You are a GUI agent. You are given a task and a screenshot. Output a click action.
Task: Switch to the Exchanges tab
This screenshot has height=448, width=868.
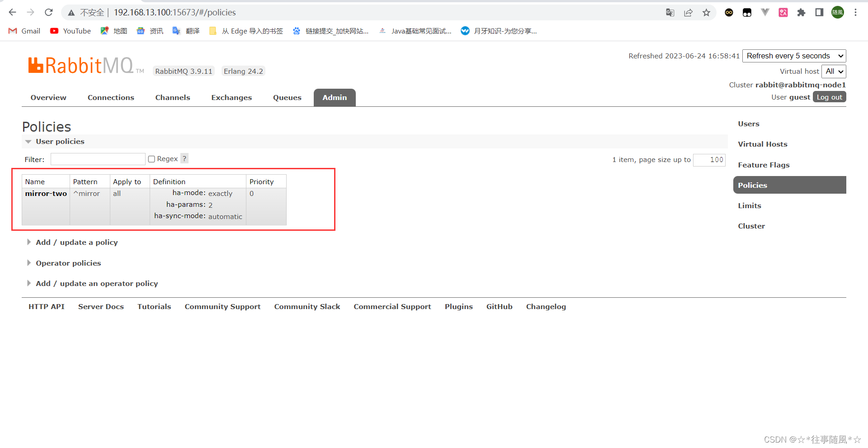[x=231, y=97]
